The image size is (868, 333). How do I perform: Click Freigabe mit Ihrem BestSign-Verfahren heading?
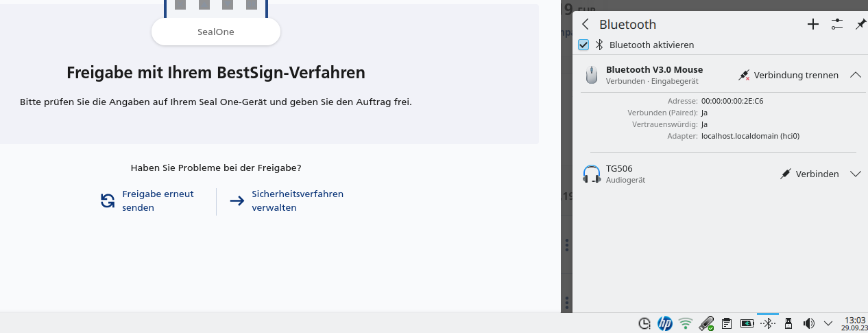[x=216, y=73]
